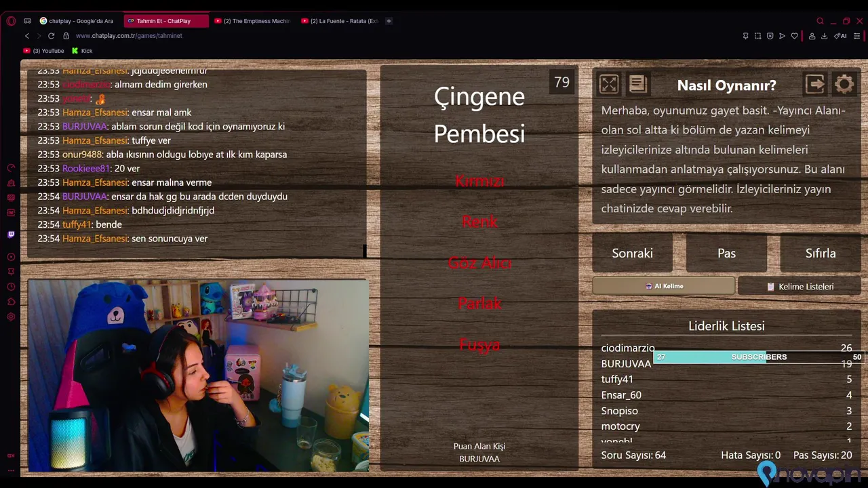Open the sidebar player icon
Viewport: 868px width, 488px height.
(x=11, y=257)
